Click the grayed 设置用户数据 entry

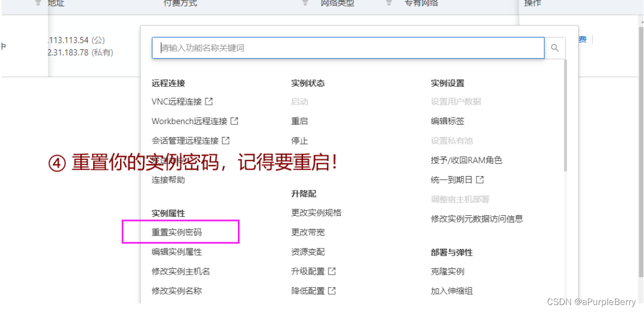[456, 101]
